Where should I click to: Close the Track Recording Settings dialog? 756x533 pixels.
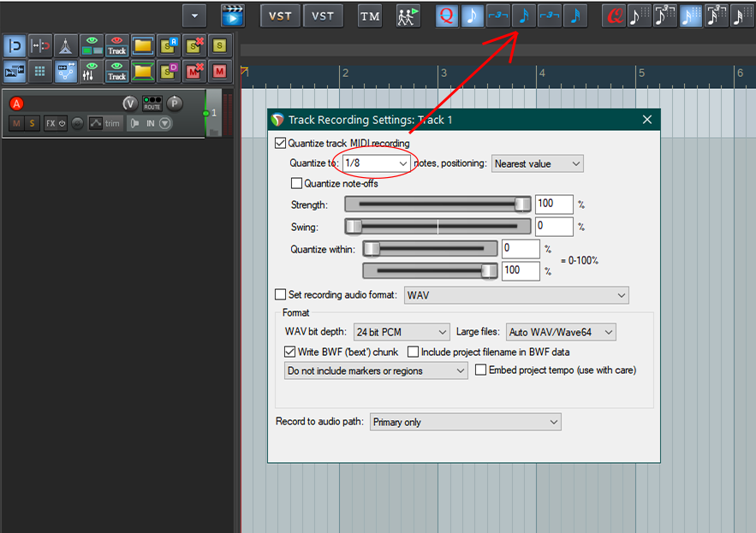[x=647, y=120]
